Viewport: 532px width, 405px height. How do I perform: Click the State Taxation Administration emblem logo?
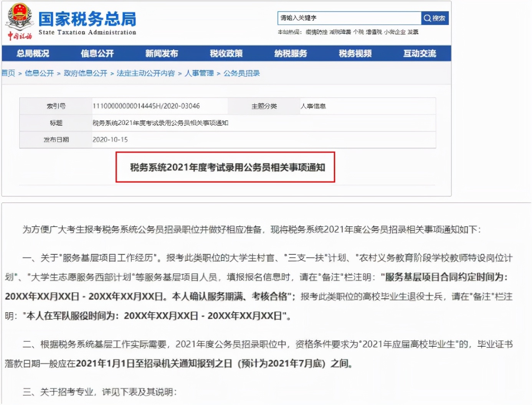point(18,18)
